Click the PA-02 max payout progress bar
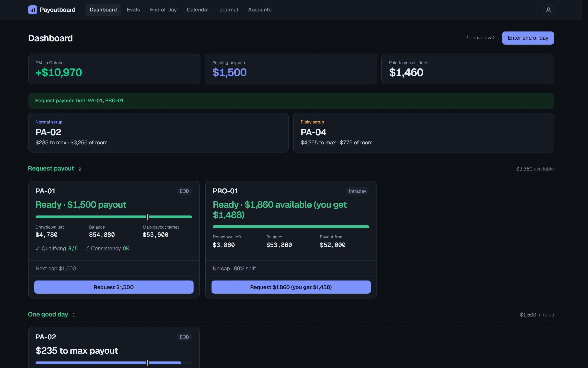This screenshot has height=368, width=588. (114, 363)
